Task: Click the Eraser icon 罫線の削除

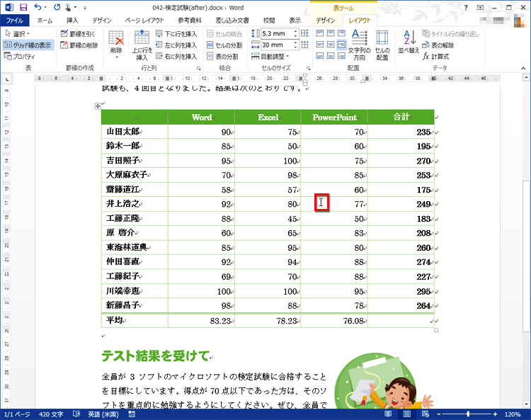Action: (79, 45)
